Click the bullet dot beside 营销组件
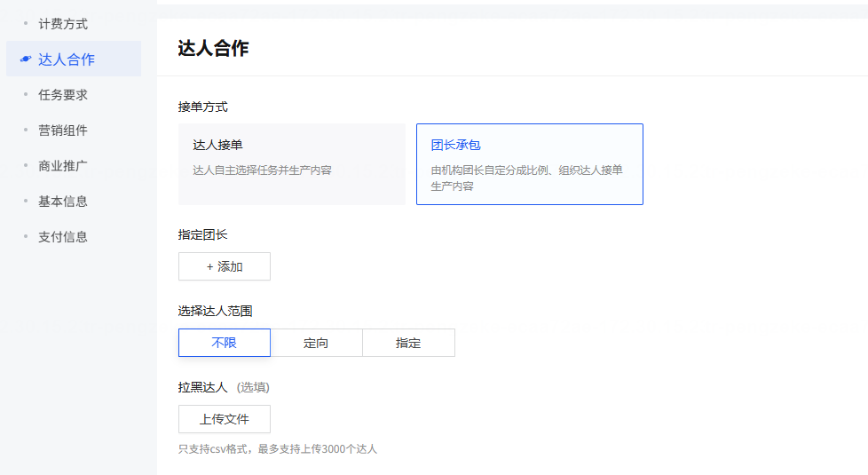Screen dimensions: 868x475 (x=26, y=131)
